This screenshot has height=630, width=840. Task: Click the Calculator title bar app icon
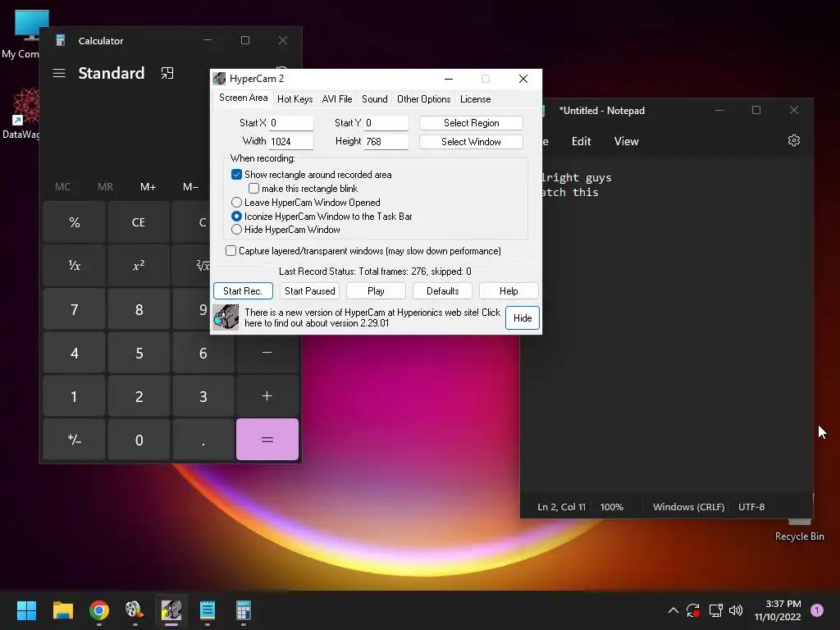click(x=61, y=41)
